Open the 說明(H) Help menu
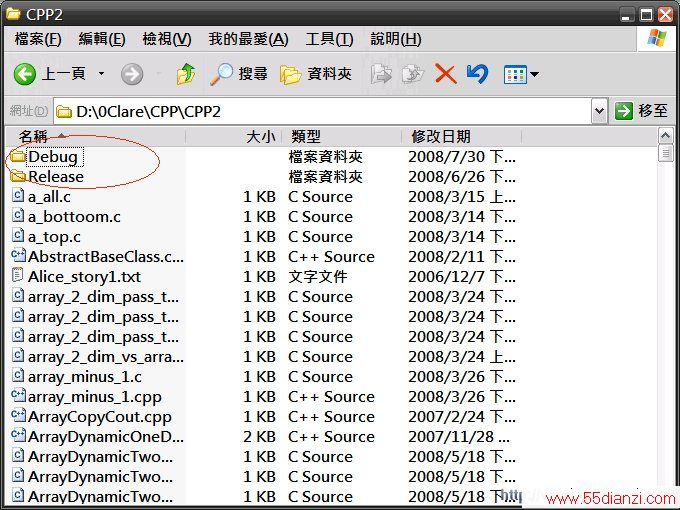This screenshot has width=680, height=510. click(396, 39)
